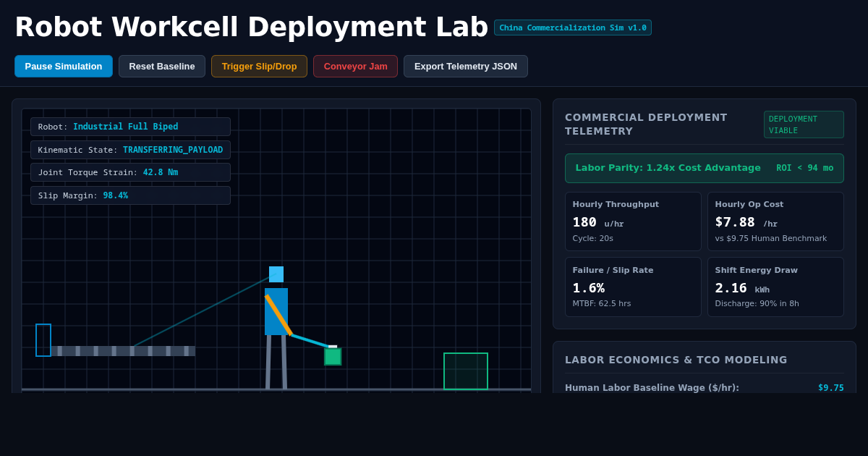Click Reset Baseline
This screenshot has height=456, width=868.
(162, 66)
